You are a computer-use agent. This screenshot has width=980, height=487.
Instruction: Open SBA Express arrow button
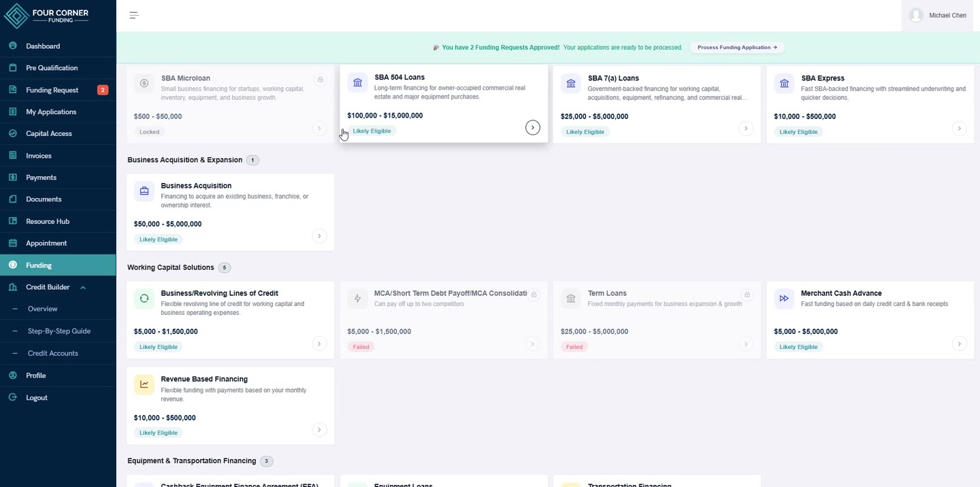point(959,129)
